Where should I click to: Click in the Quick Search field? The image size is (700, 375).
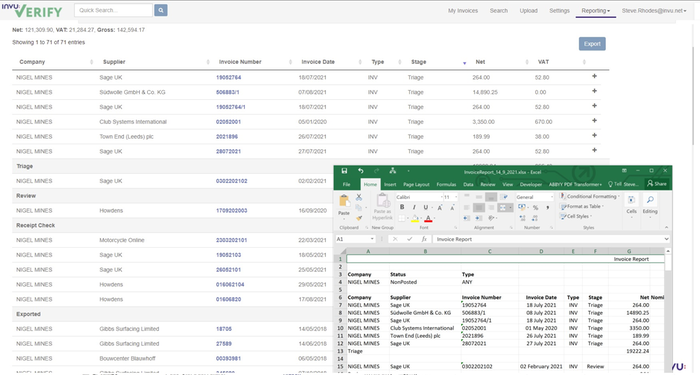[x=113, y=10]
